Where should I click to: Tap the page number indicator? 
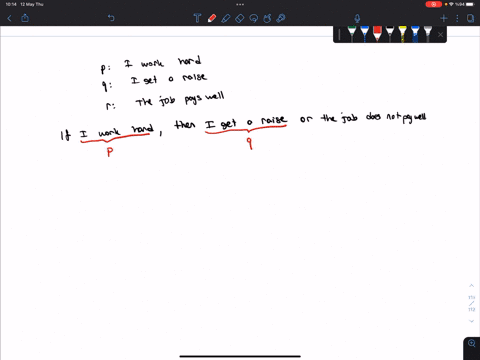471,303
